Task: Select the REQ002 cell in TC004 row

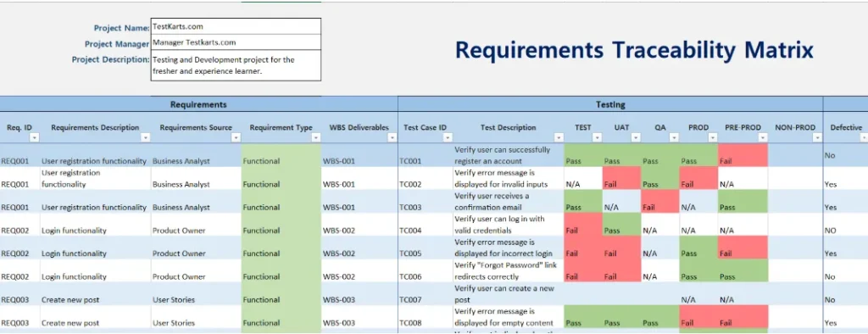Action: pyautogui.click(x=20, y=225)
